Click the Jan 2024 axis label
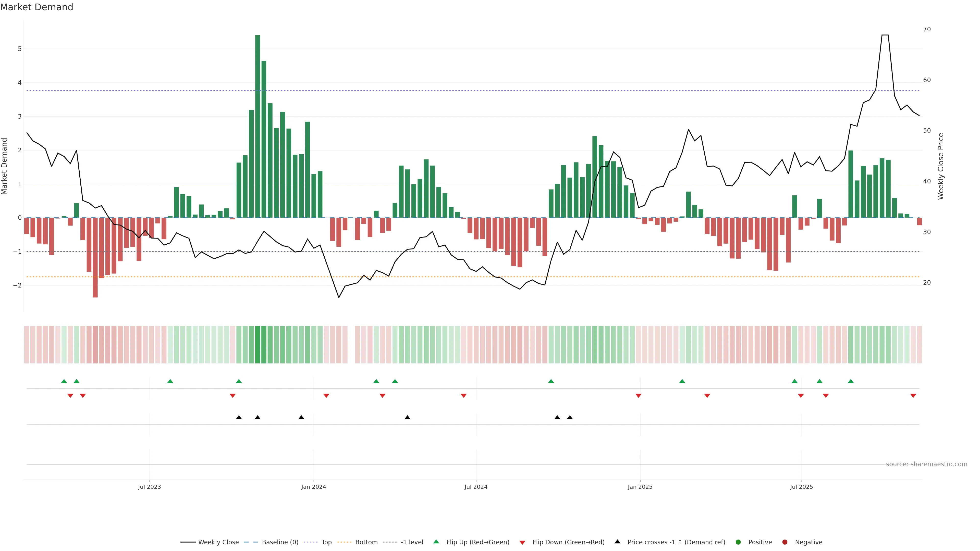 pos(313,487)
